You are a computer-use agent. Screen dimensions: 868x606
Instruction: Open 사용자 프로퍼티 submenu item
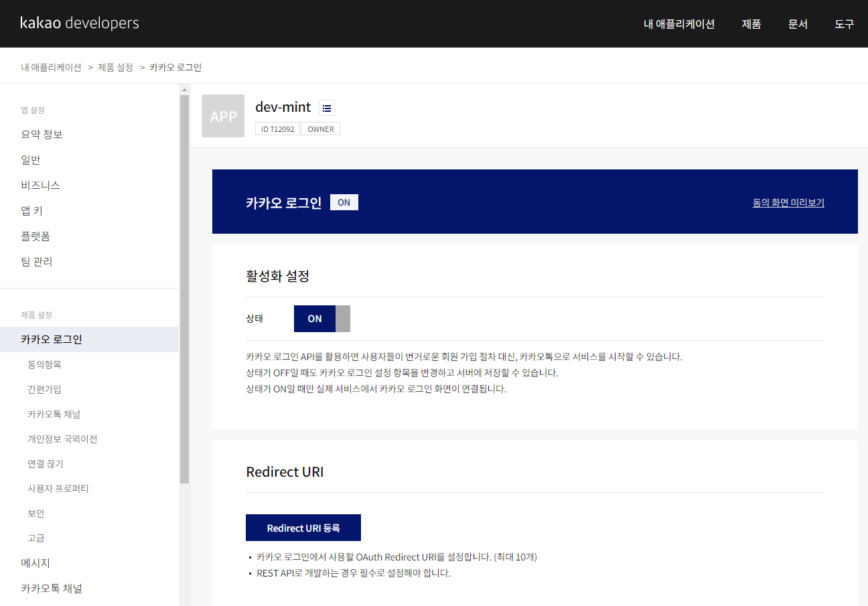click(x=58, y=488)
